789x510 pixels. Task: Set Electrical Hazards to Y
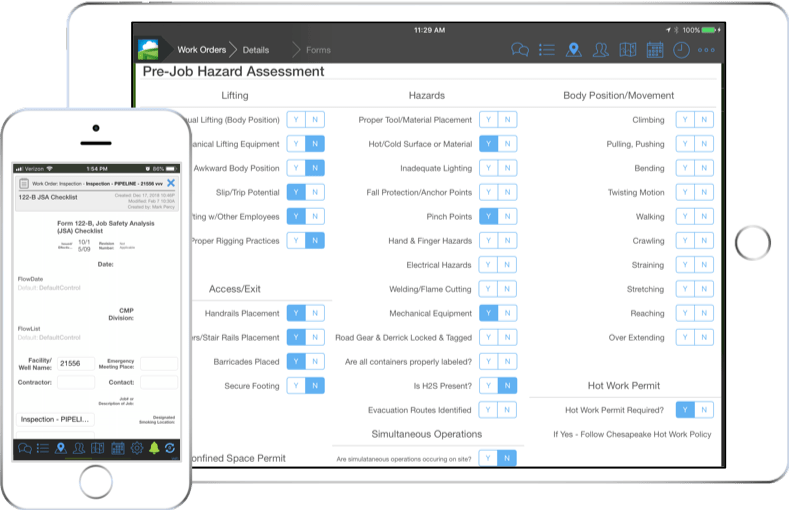pyautogui.click(x=488, y=265)
